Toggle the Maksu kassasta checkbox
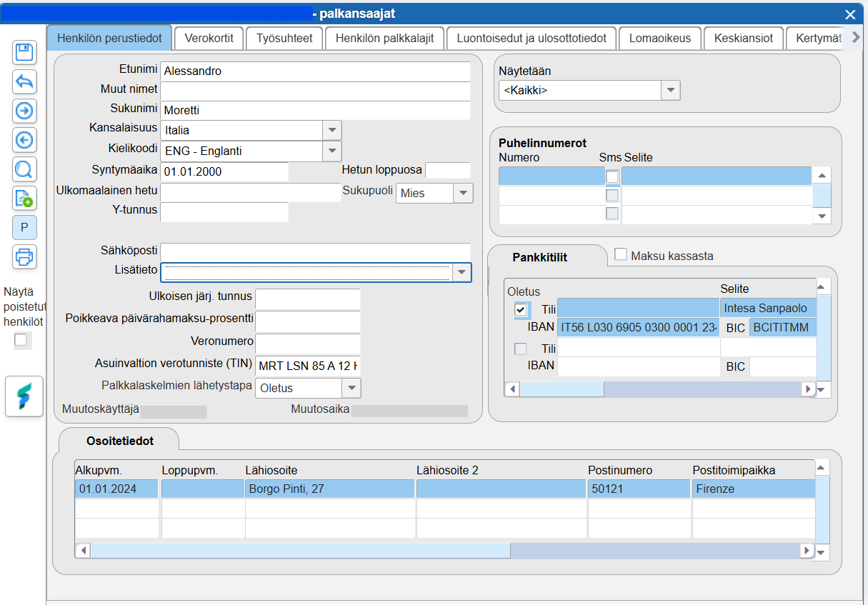 621,255
